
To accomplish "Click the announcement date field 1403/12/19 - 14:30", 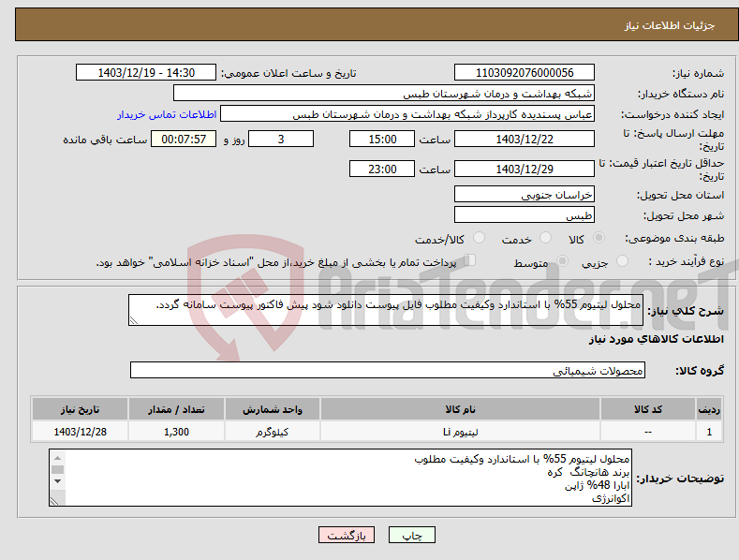I will [x=146, y=73].
